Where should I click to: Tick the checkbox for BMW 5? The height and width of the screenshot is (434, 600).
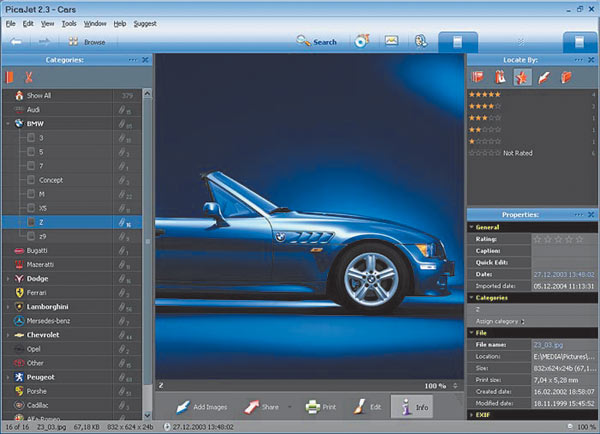pos(31,152)
